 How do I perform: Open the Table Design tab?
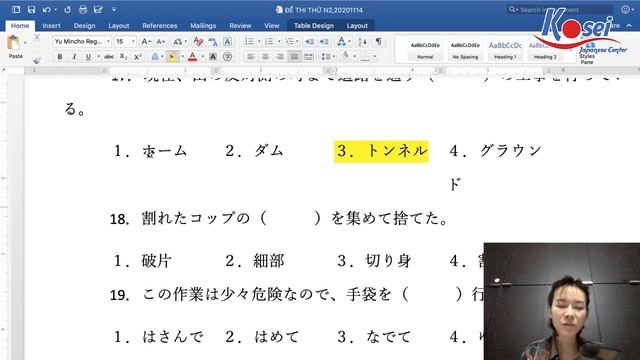tap(313, 26)
